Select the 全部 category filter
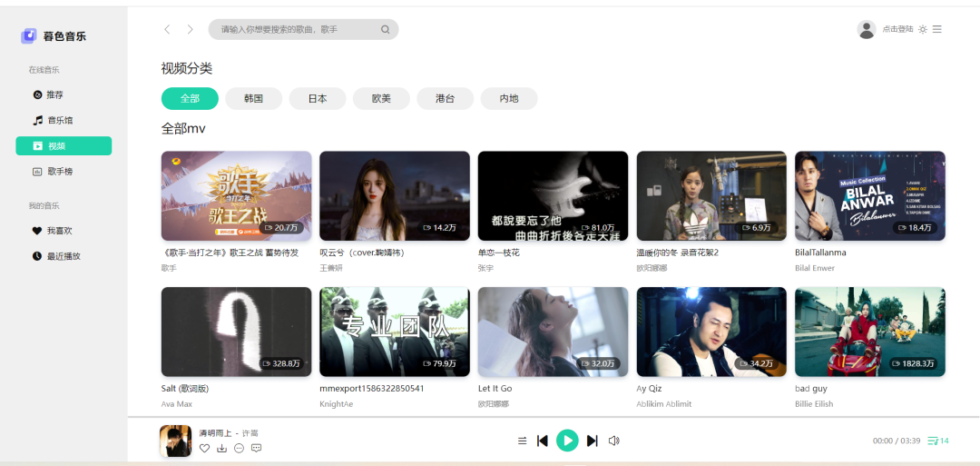The height and width of the screenshot is (466, 980). (x=190, y=99)
